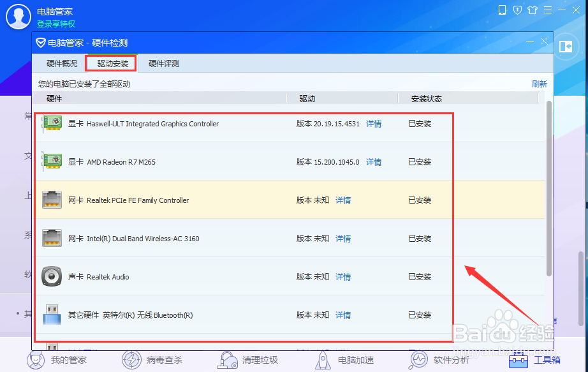Open the skin (shirt) icon
The width and height of the screenshot is (588, 372).
(533, 10)
